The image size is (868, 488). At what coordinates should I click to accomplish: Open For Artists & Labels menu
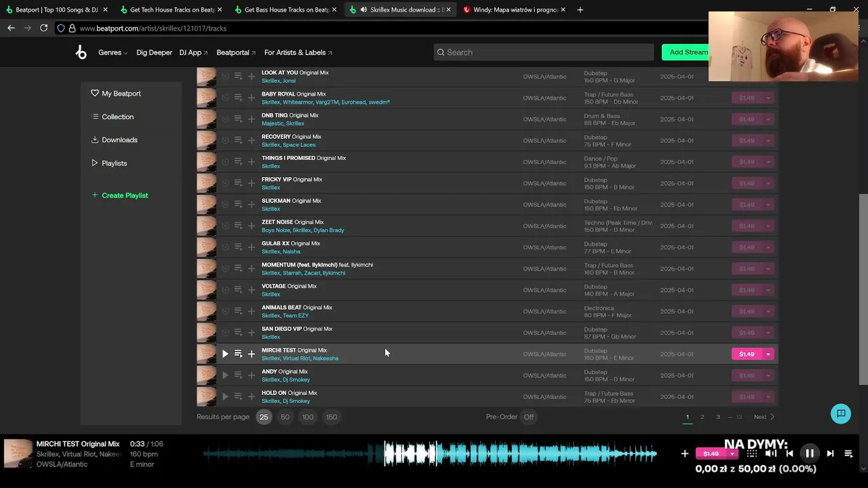coord(298,52)
